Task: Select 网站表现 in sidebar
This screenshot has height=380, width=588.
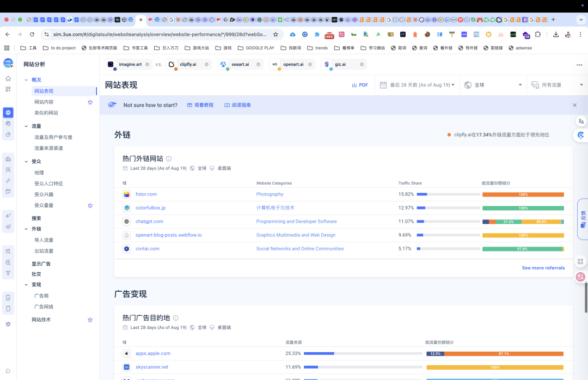Action: click(64, 91)
